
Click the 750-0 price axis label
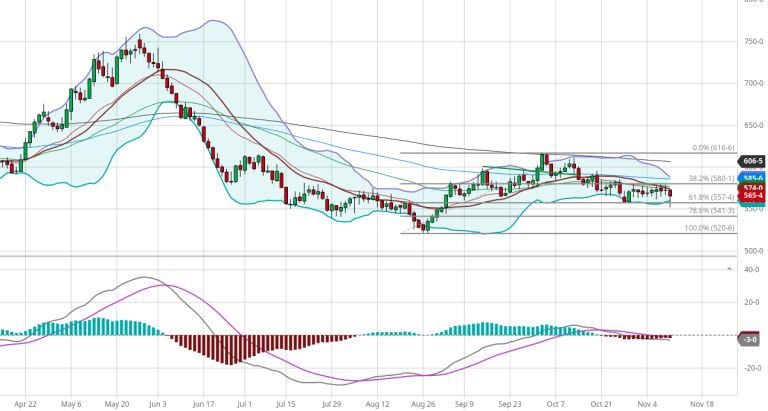753,41
